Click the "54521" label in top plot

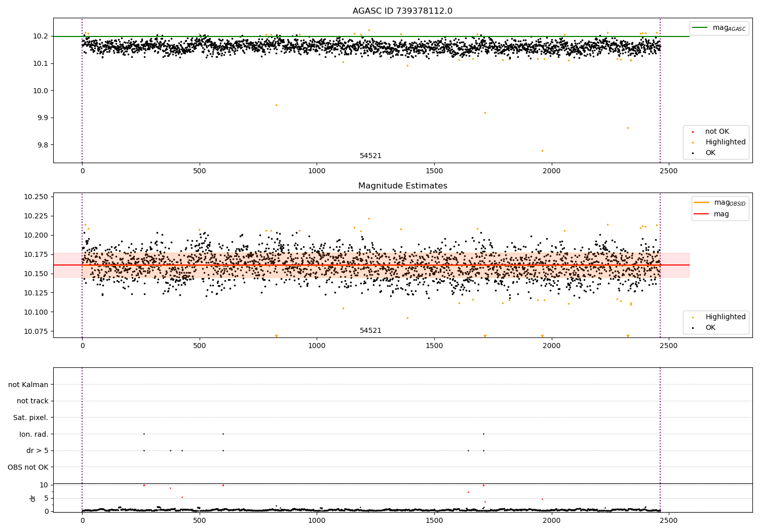point(370,156)
